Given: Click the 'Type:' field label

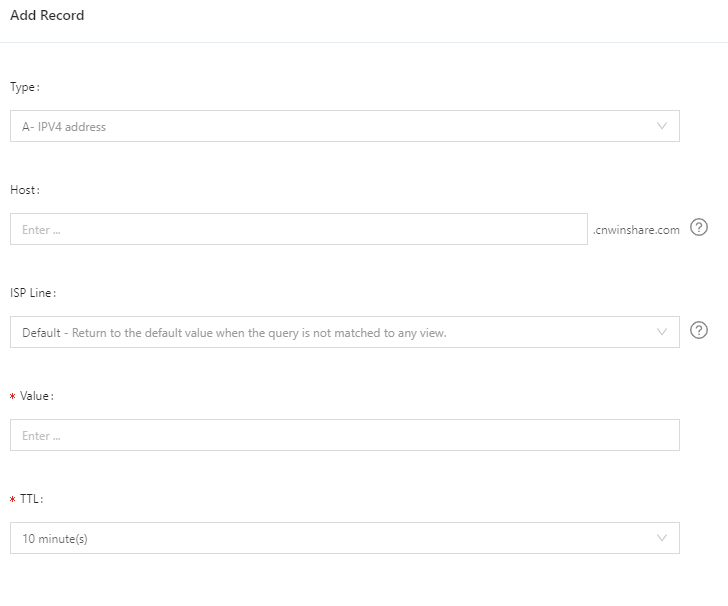Looking at the screenshot, I should point(25,87).
